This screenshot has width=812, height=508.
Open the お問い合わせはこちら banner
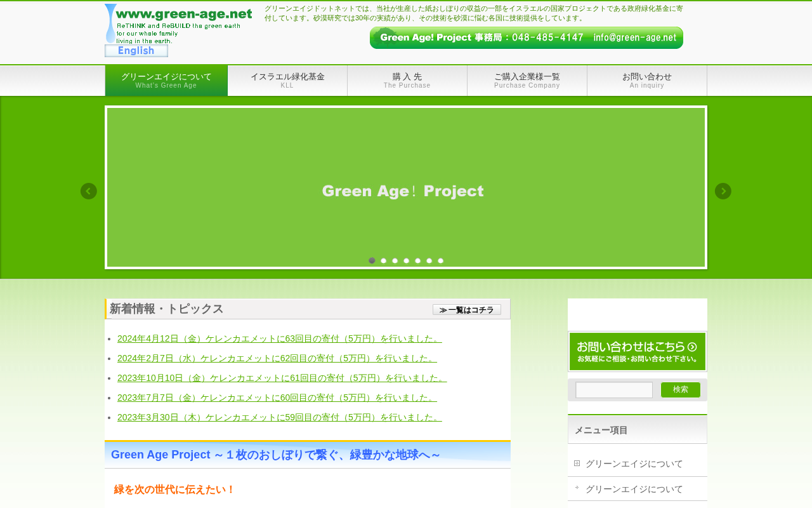[638, 352]
